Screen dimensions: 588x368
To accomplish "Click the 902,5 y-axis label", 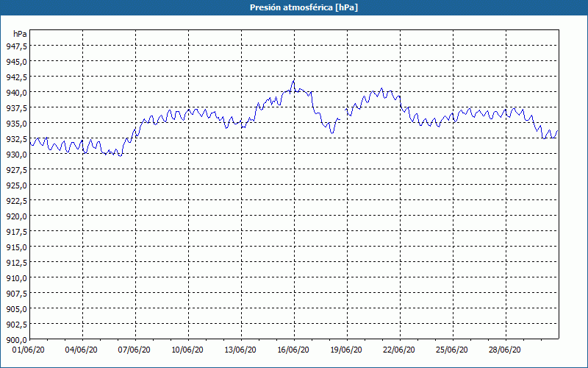I will pyautogui.click(x=16, y=324).
